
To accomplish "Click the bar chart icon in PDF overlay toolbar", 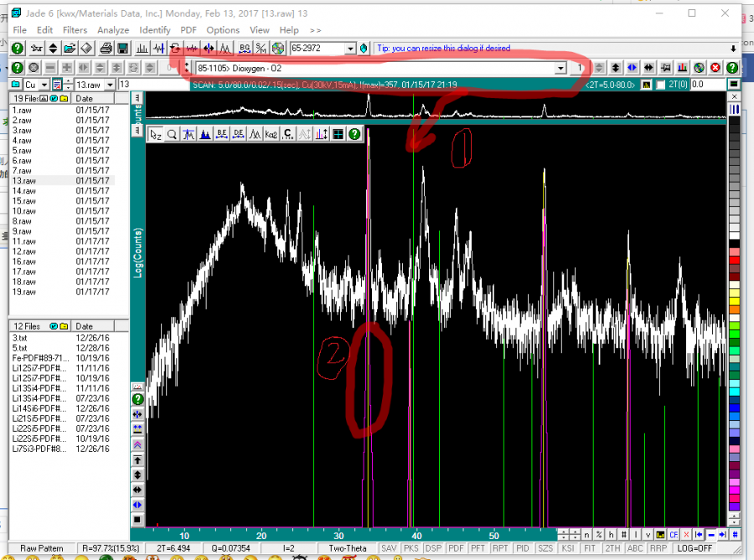I will 683,68.
